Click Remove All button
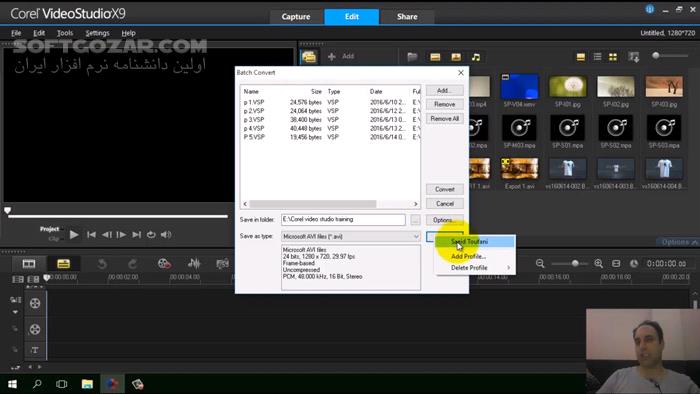The image size is (700, 394). 445,119
